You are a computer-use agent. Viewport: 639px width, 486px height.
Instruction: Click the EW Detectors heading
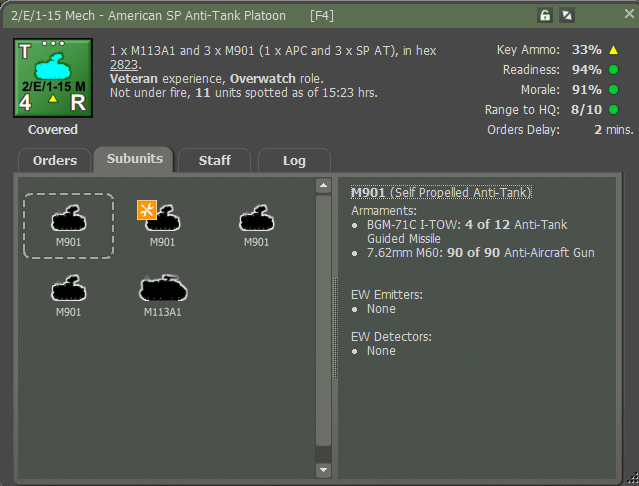click(391, 336)
